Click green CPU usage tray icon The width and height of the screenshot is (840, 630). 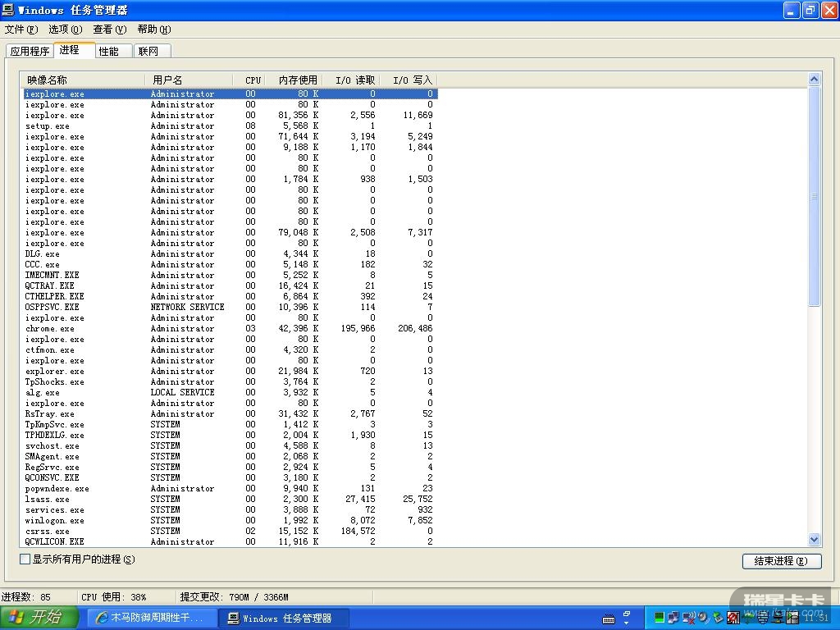[x=660, y=618]
